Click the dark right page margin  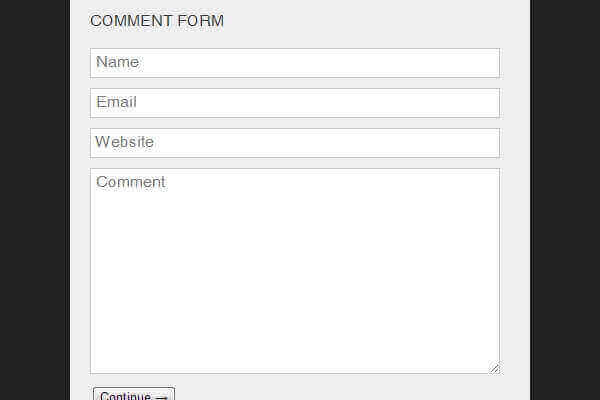(x=565, y=200)
